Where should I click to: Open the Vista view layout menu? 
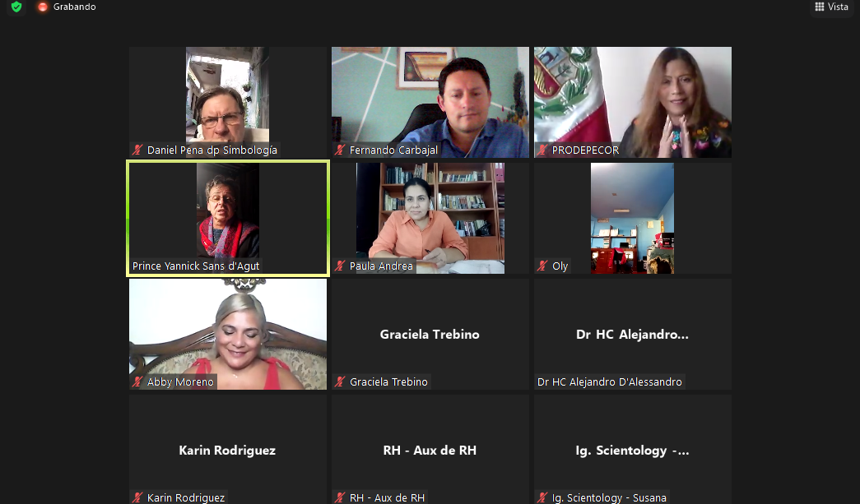tap(832, 7)
